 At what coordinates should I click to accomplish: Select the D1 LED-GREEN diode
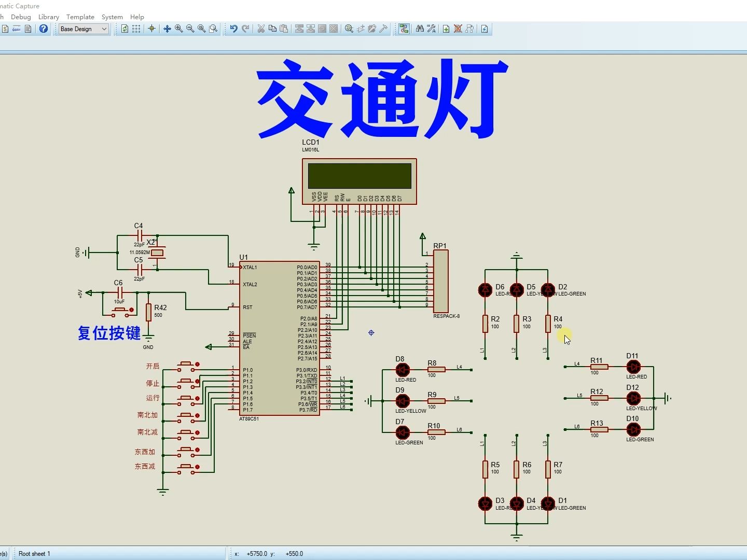coord(548,503)
